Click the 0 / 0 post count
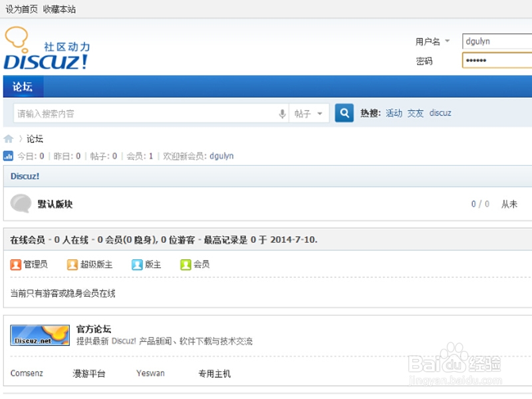532x399 pixels. click(x=480, y=204)
